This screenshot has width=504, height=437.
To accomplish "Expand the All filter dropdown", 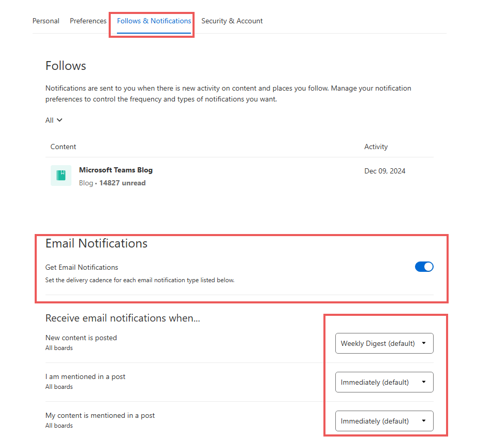I will pyautogui.click(x=54, y=120).
